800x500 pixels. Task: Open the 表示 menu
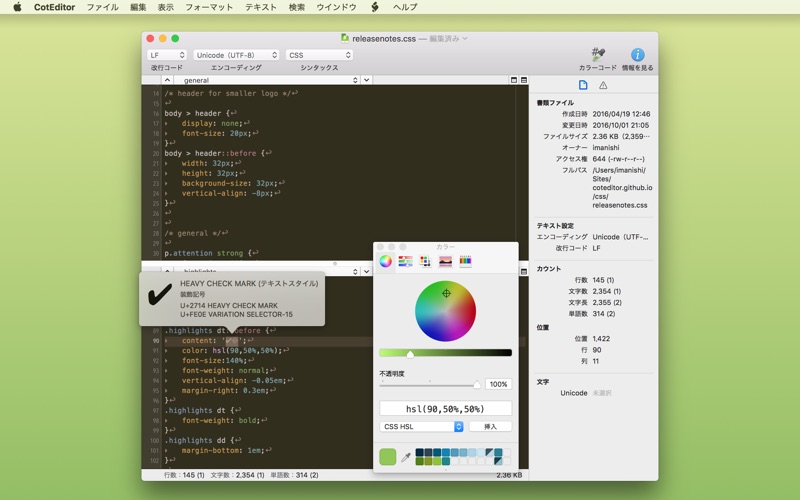coord(166,7)
